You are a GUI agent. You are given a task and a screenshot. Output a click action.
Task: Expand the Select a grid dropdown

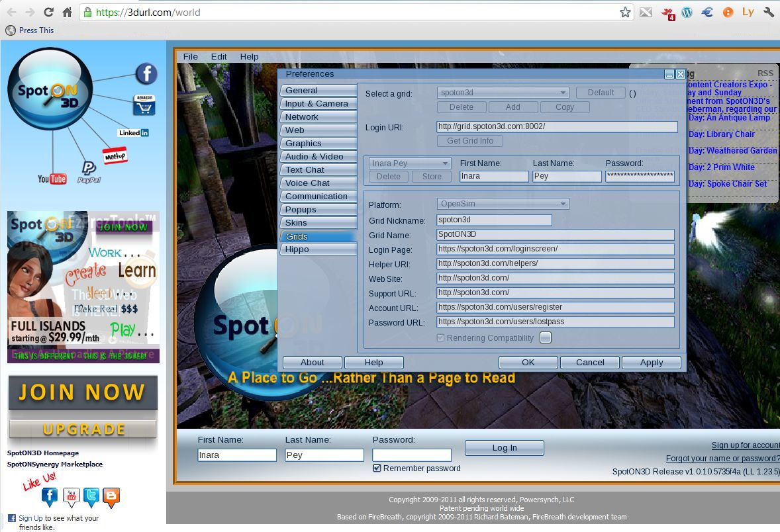click(x=503, y=93)
